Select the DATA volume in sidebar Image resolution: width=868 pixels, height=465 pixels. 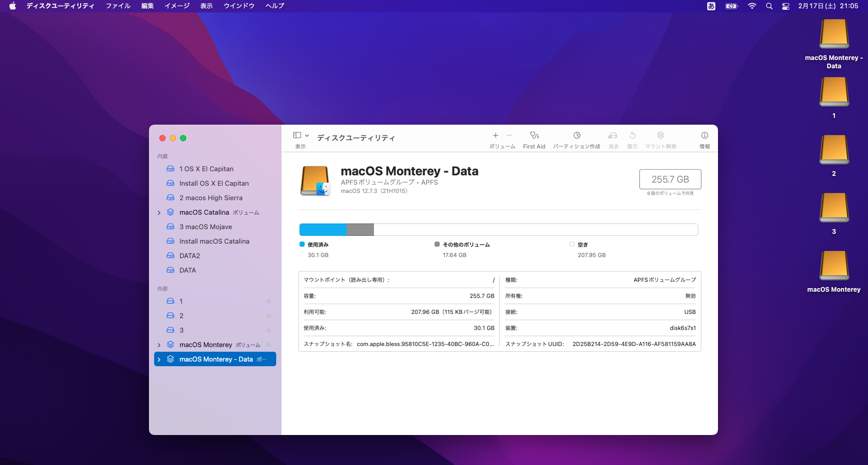tap(215, 270)
